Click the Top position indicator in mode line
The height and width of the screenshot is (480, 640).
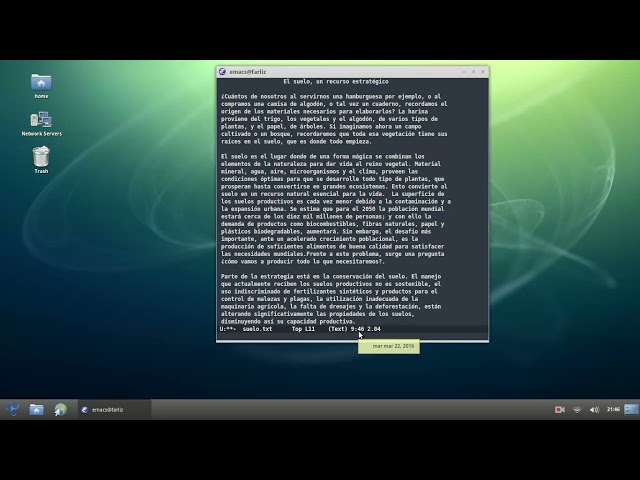click(297, 329)
